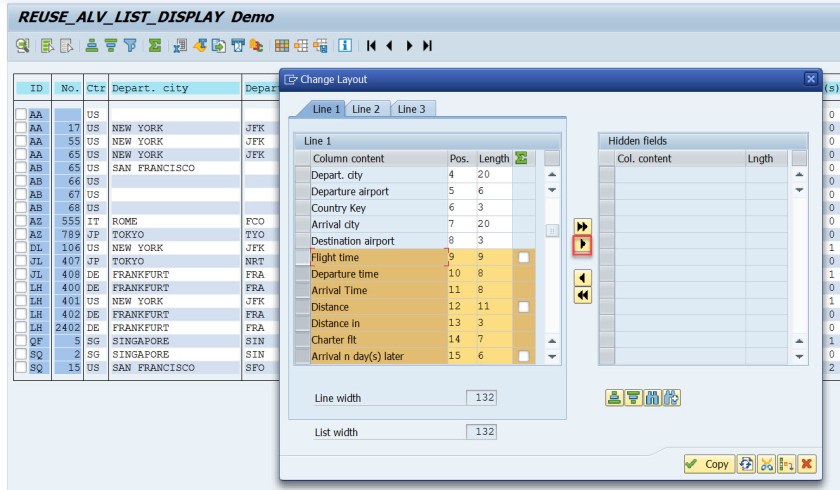Click the scissors icon beside Copy button
Image resolution: width=840 pixels, height=490 pixels.
click(x=767, y=464)
